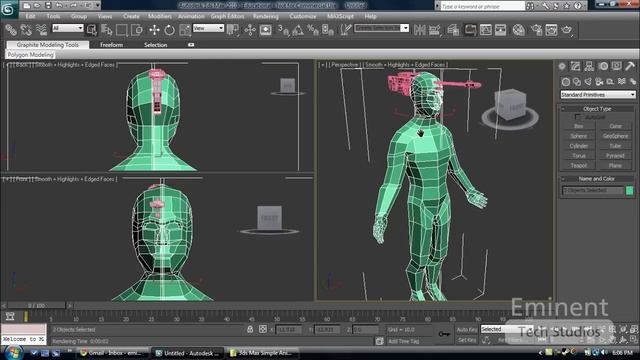The width and height of the screenshot is (640, 360).
Task: Click the Mirror tool icon
Action: (x=419, y=30)
